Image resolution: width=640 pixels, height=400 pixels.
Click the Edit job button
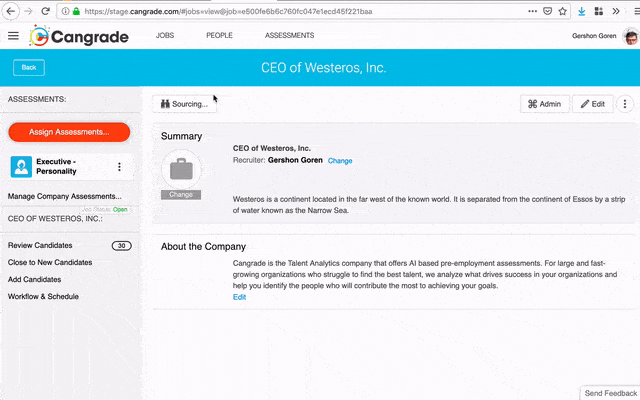coord(593,104)
